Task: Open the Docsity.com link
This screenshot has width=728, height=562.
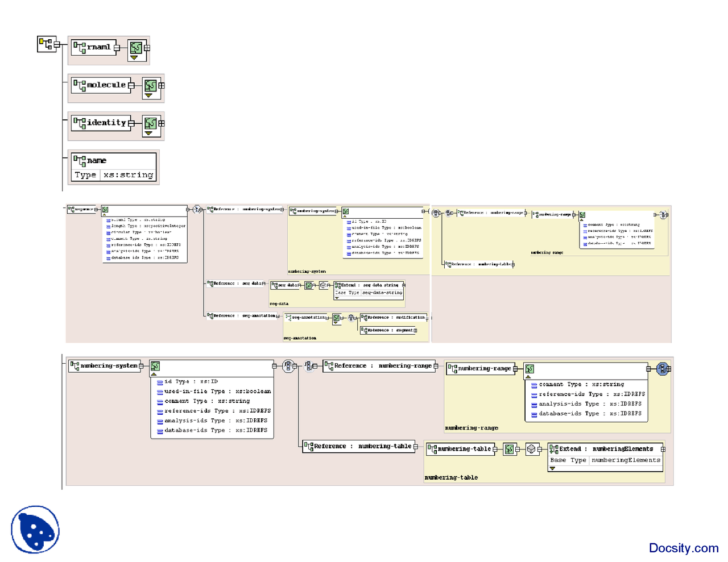Action: (683, 548)
